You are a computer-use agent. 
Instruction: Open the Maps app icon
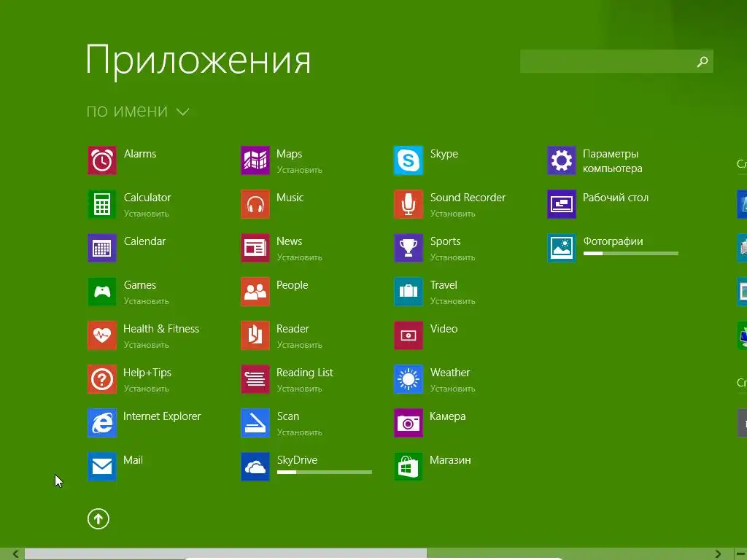click(x=255, y=160)
